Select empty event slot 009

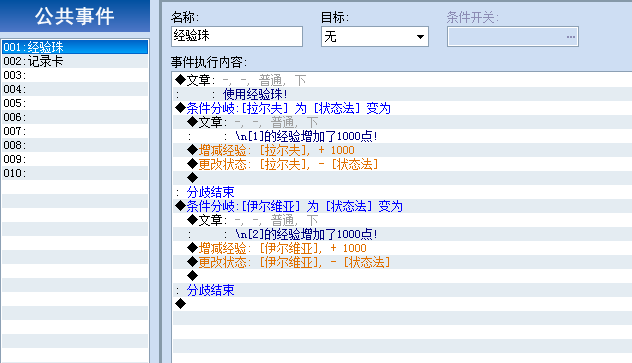[75, 159]
